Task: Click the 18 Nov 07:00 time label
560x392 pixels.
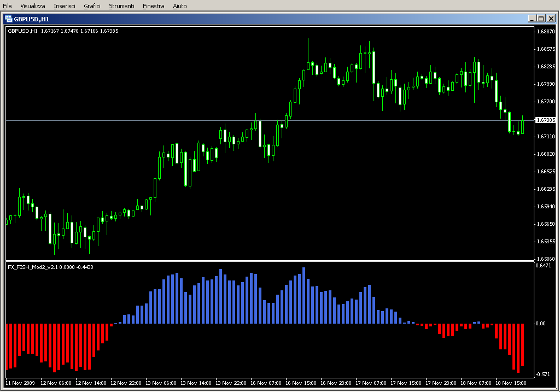Action: (x=476, y=383)
